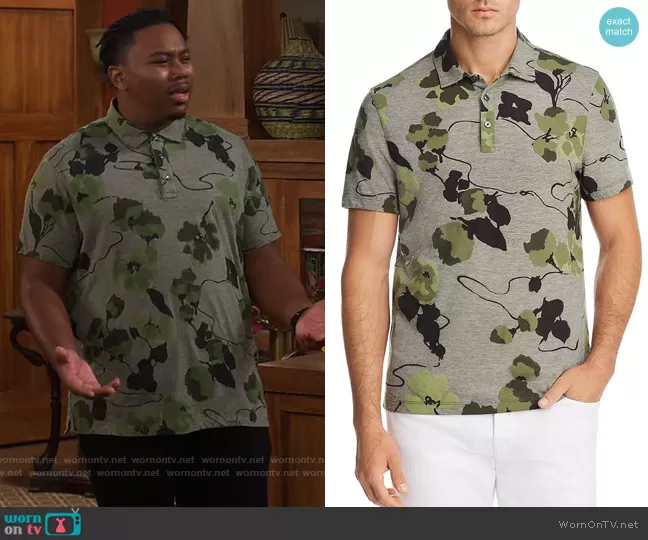The width and height of the screenshot is (648, 540).
Task: Open the product photo of the green floral polo
Action: pyautogui.click(x=486, y=253)
